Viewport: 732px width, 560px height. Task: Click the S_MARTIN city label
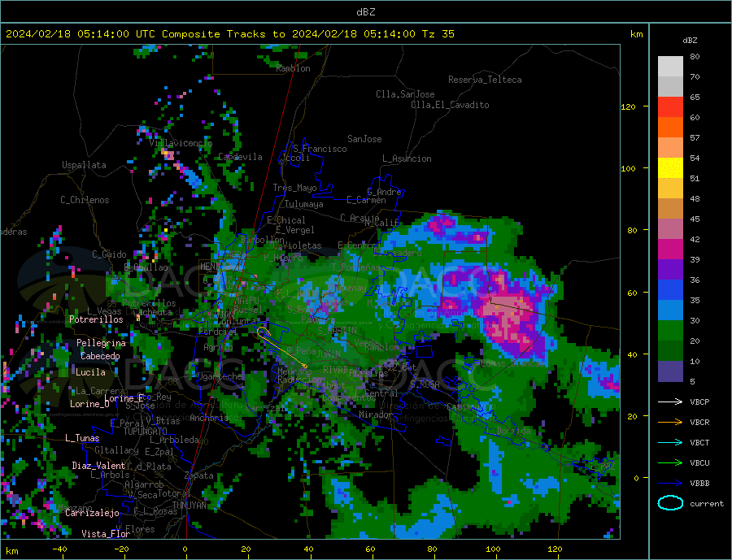(x=337, y=331)
